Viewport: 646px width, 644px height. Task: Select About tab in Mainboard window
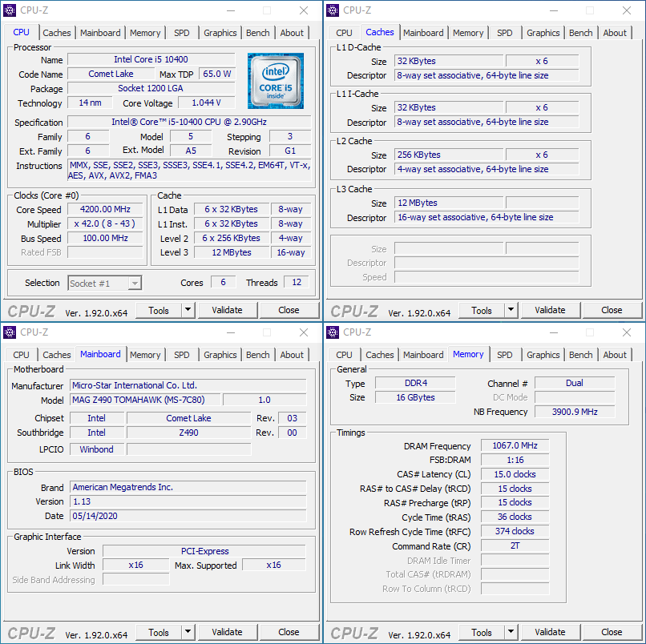click(x=292, y=355)
